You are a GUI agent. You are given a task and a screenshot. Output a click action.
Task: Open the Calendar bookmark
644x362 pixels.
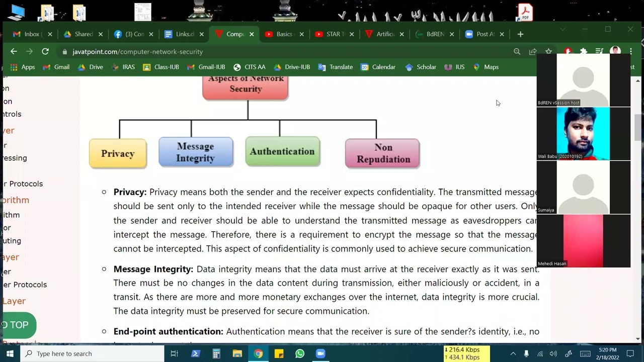(378, 67)
